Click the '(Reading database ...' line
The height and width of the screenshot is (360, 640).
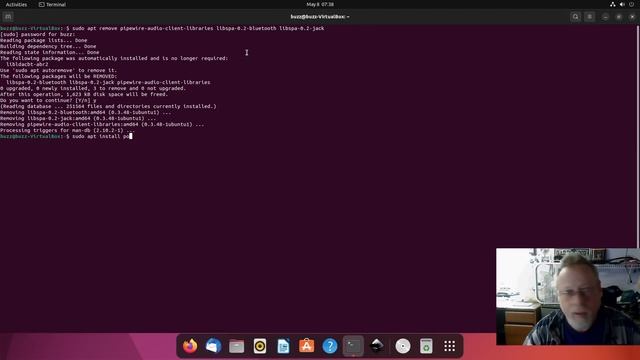108,106
